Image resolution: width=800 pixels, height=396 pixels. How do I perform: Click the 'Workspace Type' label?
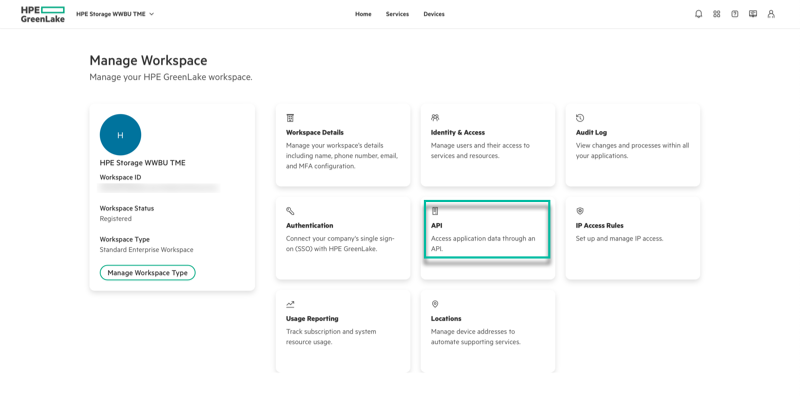[124, 239]
